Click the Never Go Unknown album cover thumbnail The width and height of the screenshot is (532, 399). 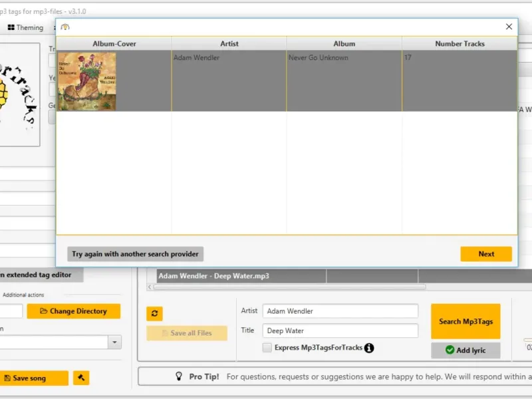tap(87, 81)
